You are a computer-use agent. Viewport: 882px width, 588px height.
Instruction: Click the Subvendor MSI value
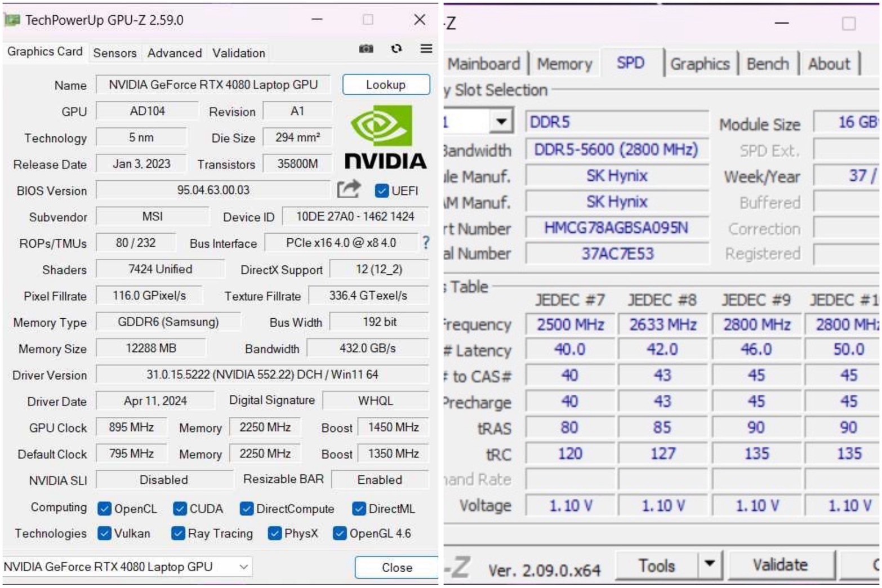point(152,216)
